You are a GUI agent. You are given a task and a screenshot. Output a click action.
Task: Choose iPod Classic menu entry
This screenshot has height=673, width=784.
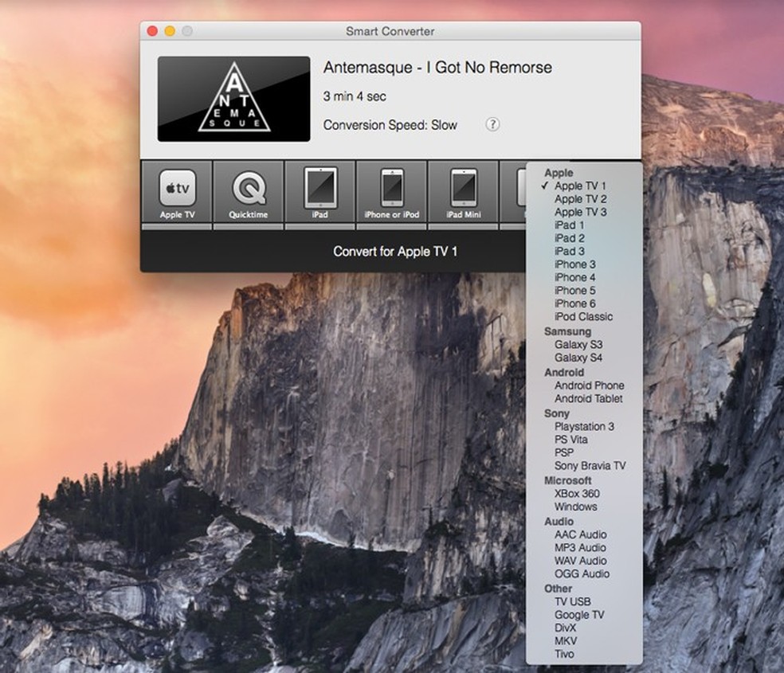coord(584,316)
